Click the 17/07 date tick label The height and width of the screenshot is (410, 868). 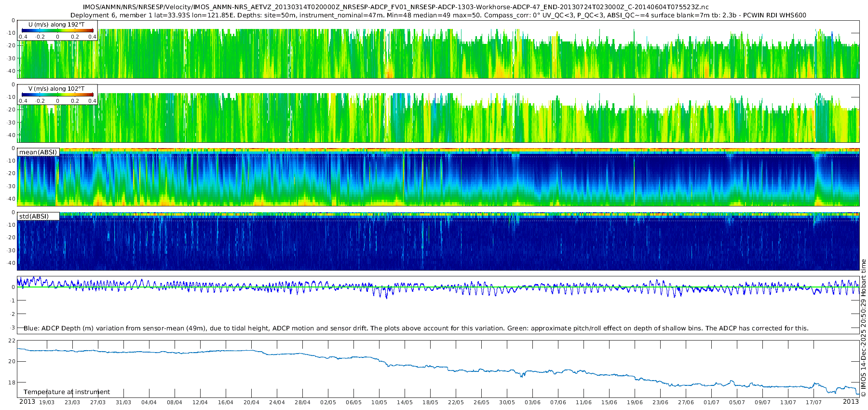tap(814, 403)
